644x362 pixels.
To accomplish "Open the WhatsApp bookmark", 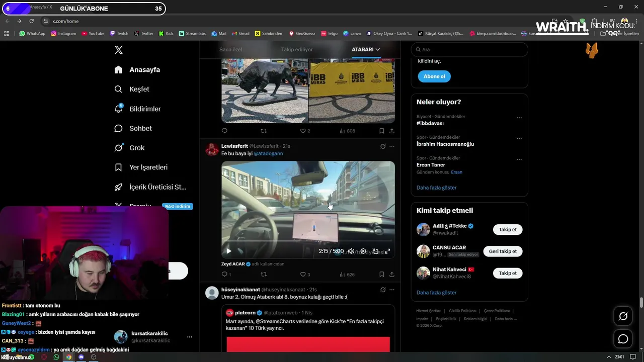I will (x=32, y=34).
